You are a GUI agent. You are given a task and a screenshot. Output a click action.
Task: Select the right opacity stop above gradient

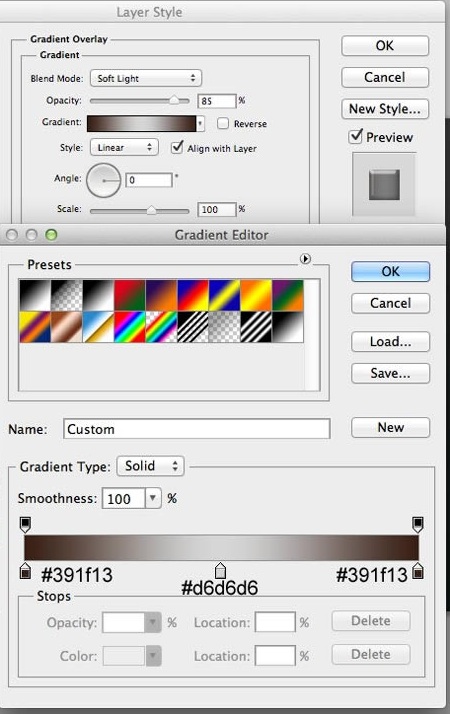pos(417,525)
